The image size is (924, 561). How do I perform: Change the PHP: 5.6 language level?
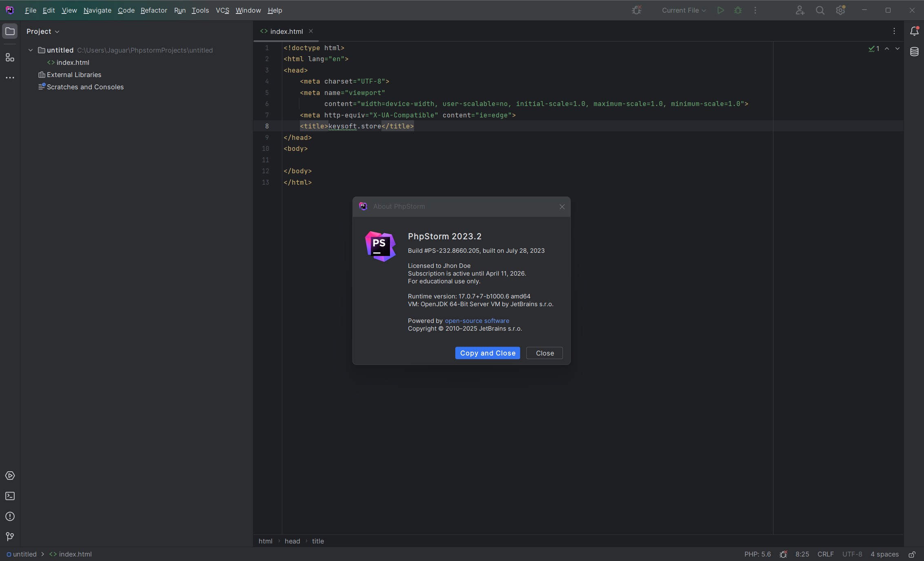point(758,554)
